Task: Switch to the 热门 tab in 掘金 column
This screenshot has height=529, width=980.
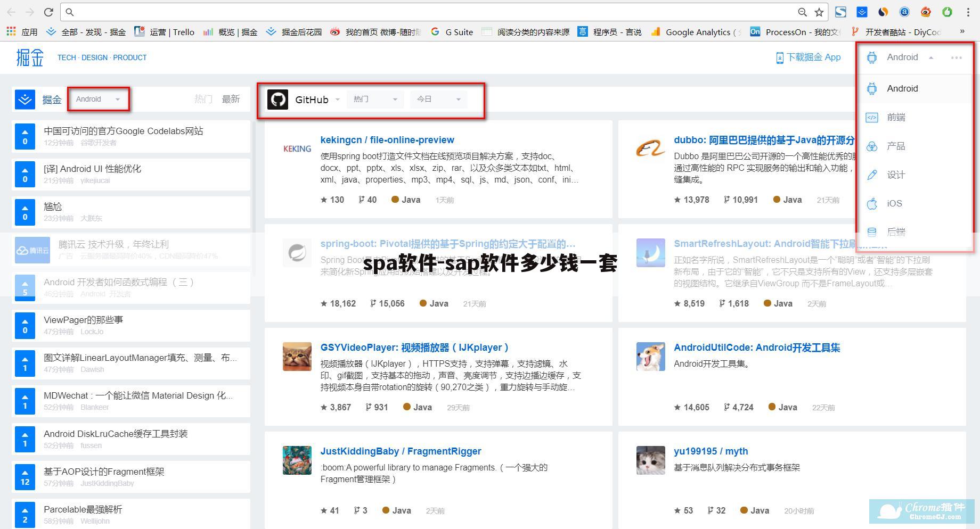Action: pyautogui.click(x=203, y=99)
